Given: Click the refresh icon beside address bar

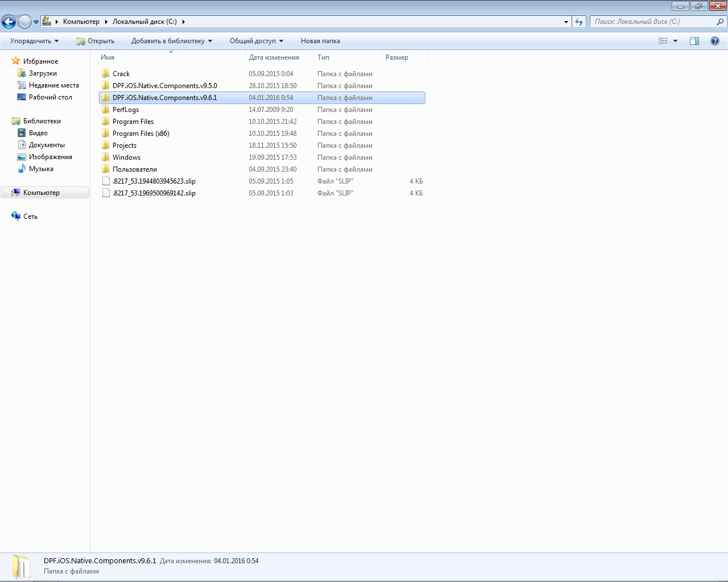Looking at the screenshot, I should (x=579, y=22).
